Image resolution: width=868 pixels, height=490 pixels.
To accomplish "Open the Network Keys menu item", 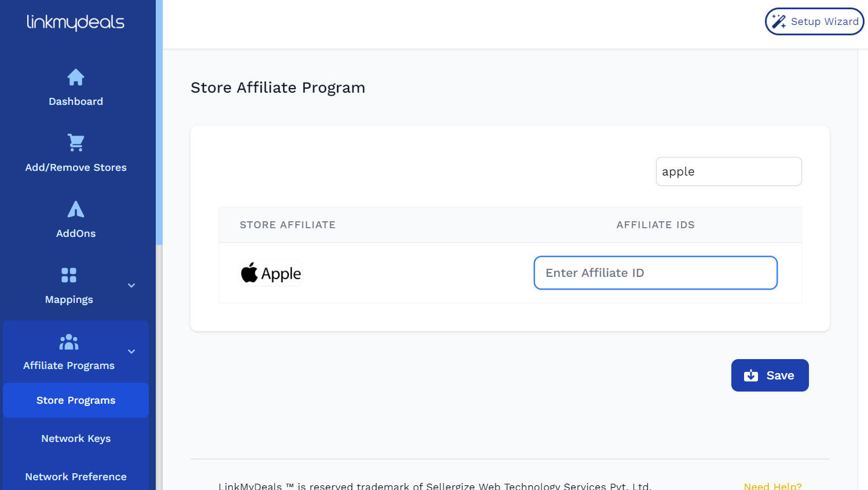I will pos(76,438).
